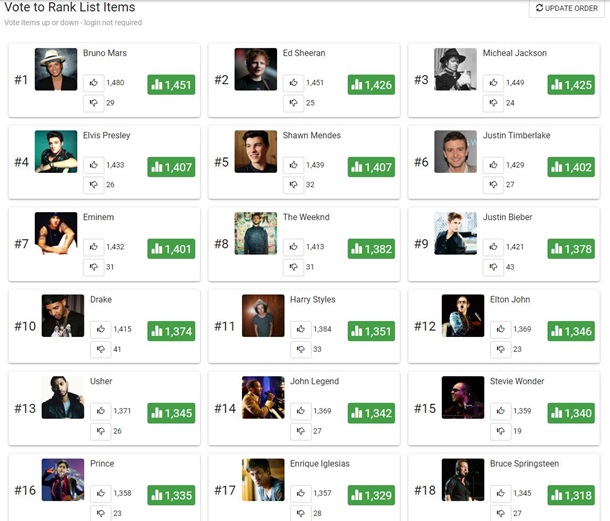Downvote Ed Sheeran with thumbs-down icon

293,103
